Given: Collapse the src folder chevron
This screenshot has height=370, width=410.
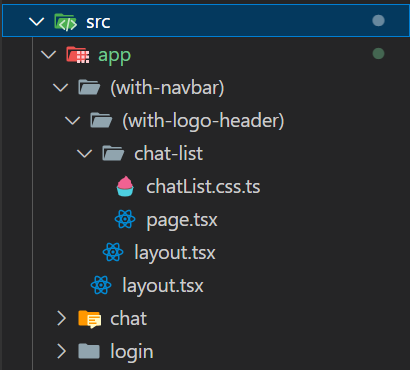Looking at the screenshot, I should coord(37,22).
